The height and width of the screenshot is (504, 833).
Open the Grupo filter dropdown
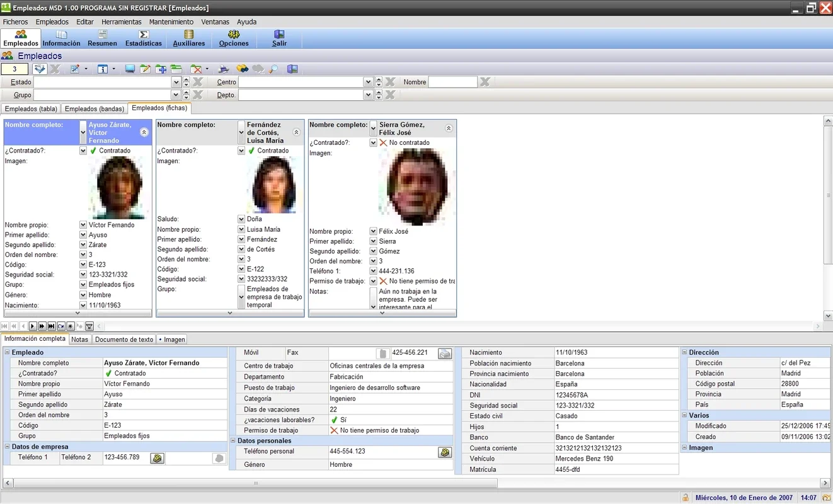pyautogui.click(x=176, y=94)
